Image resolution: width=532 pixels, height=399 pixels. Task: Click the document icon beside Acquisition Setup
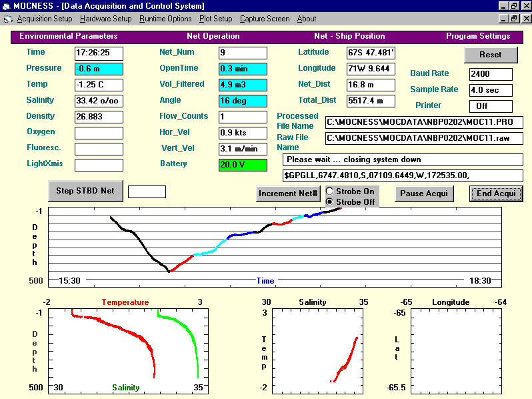click(x=8, y=19)
